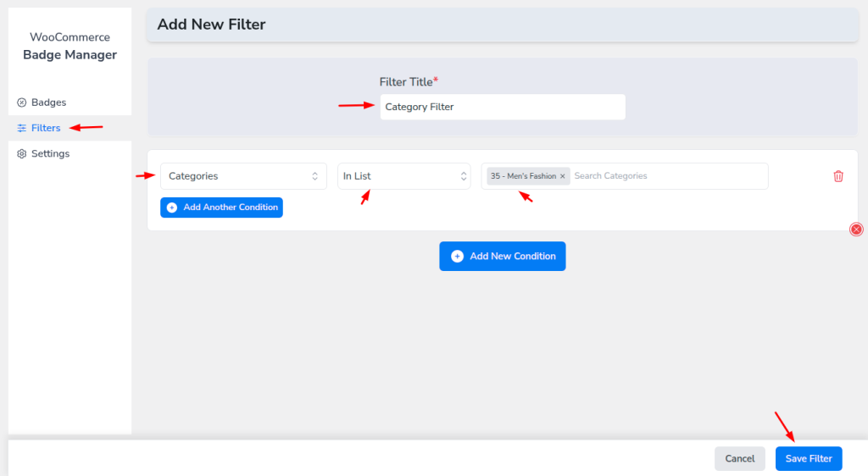Open the Categories condition dropdown
The image size is (868, 476).
(243, 176)
